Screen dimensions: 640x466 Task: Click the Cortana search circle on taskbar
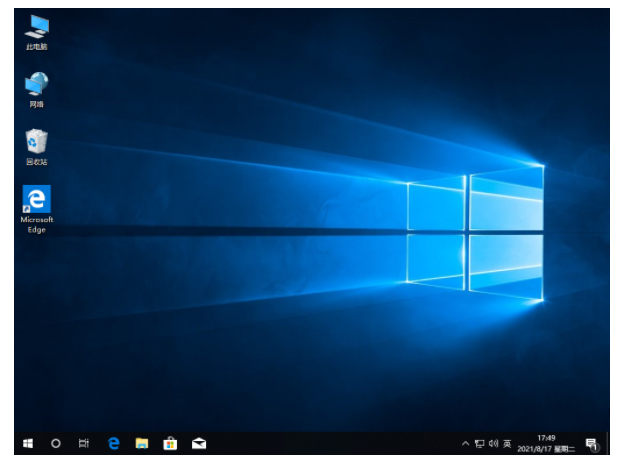[56, 444]
